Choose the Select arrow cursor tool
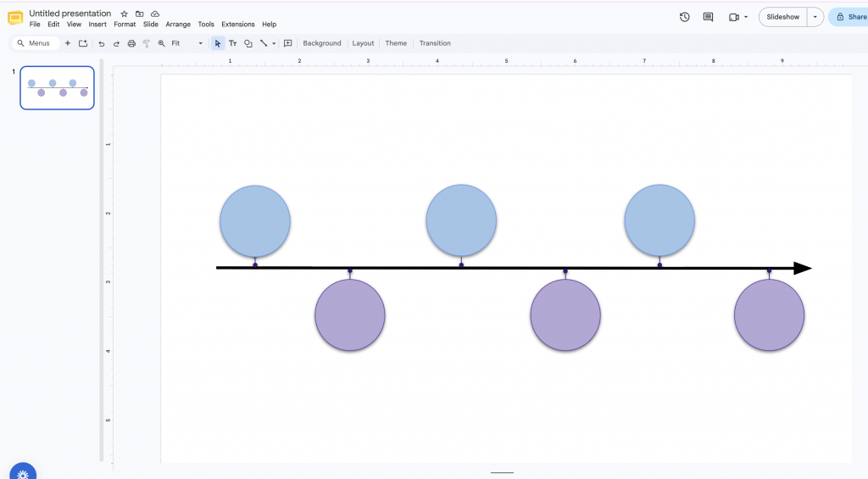Viewport: 868px width, 479px height. [x=218, y=43]
